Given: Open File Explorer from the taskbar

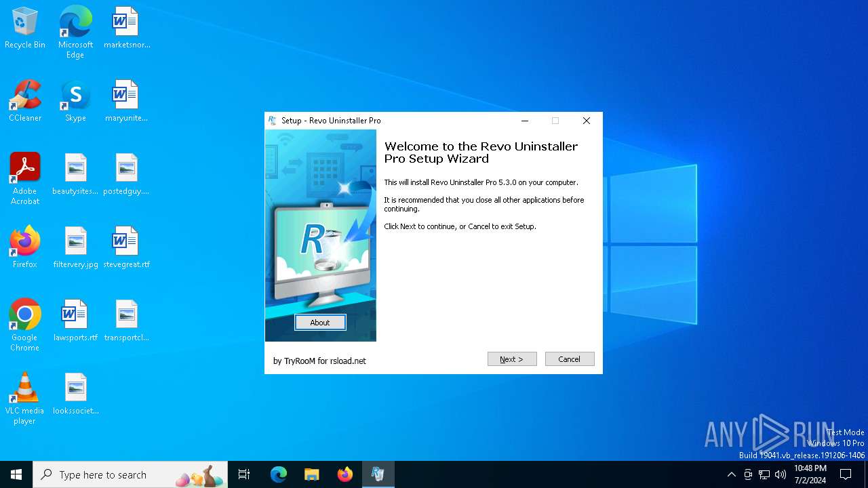Looking at the screenshot, I should pyautogui.click(x=312, y=474).
